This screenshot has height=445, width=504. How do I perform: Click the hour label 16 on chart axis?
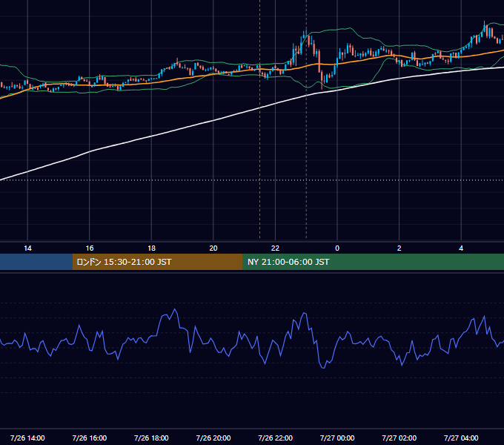[x=90, y=248]
